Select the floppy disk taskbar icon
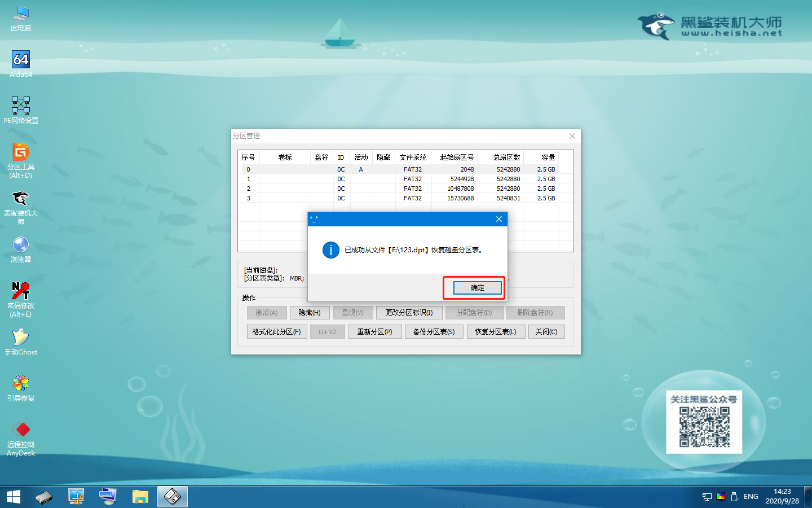 pos(172,497)
